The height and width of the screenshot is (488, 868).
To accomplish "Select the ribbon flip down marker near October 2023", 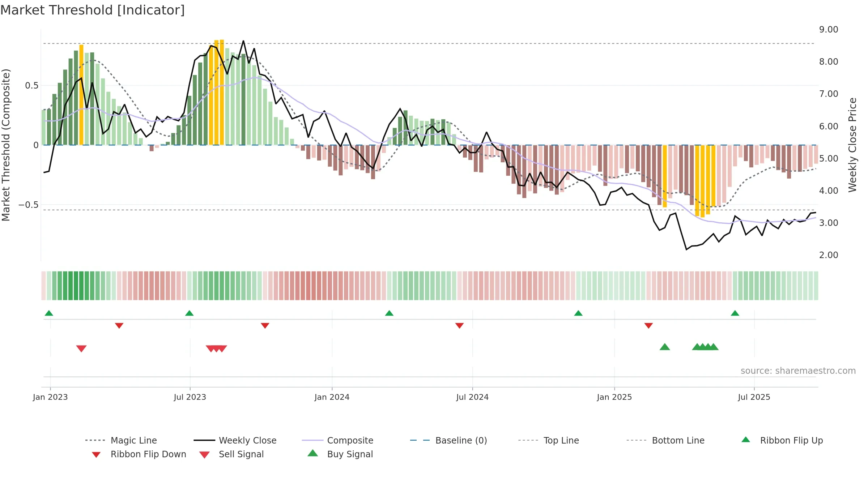I will 265,326.
